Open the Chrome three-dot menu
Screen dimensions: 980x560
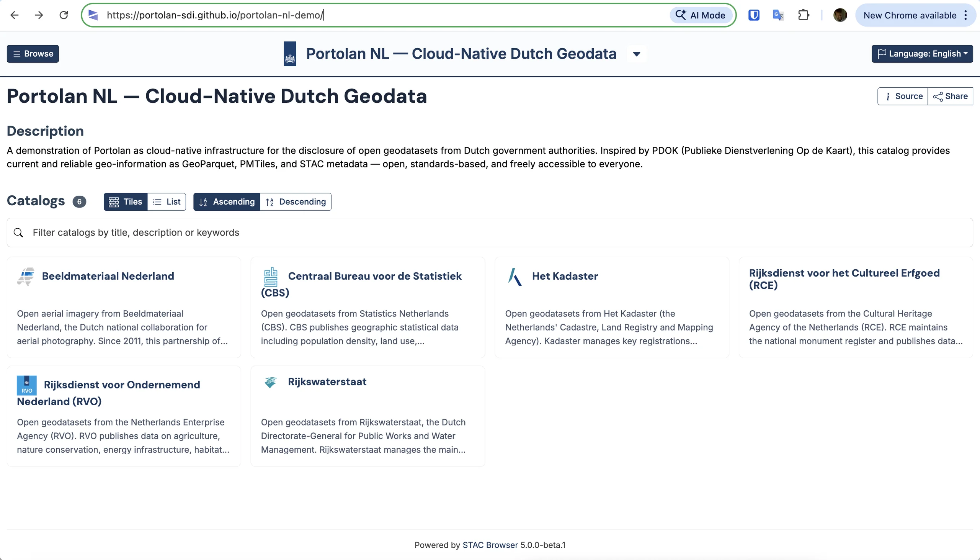(965, 15)
